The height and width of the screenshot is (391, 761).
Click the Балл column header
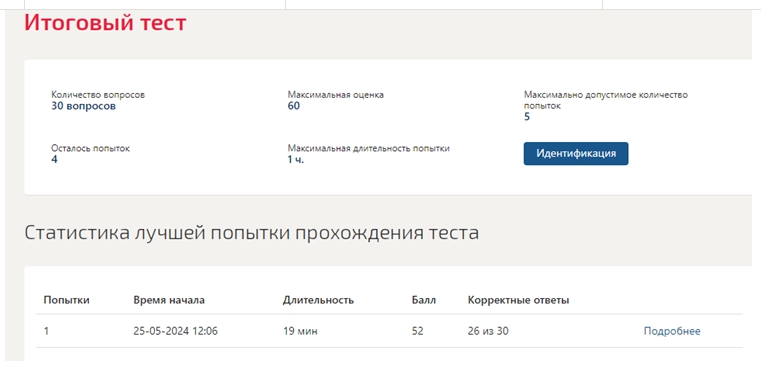(424, 300)
